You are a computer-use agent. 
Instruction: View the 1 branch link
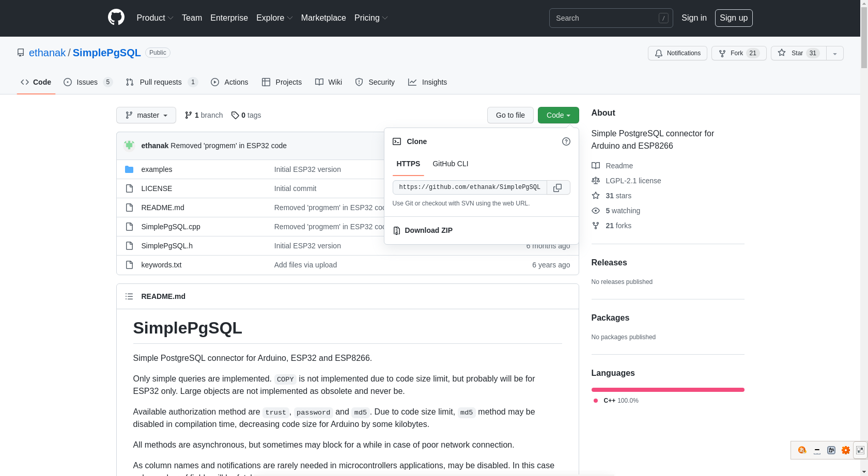[204, 115]
